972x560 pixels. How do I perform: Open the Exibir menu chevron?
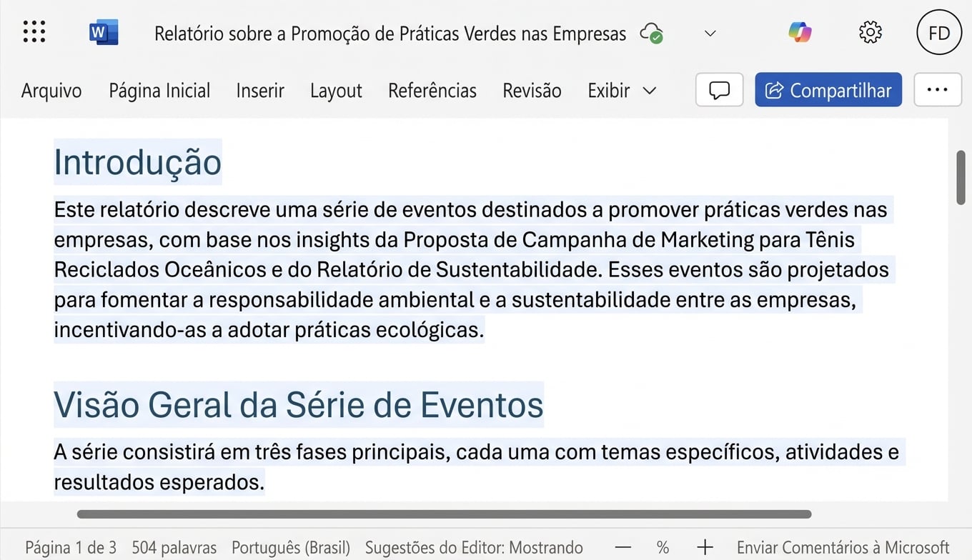[650, 91]
